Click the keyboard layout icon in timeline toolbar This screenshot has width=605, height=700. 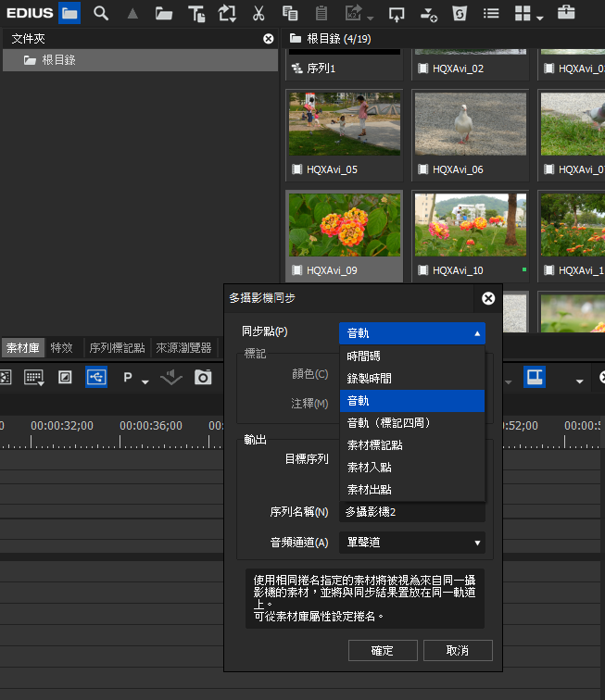34,378
